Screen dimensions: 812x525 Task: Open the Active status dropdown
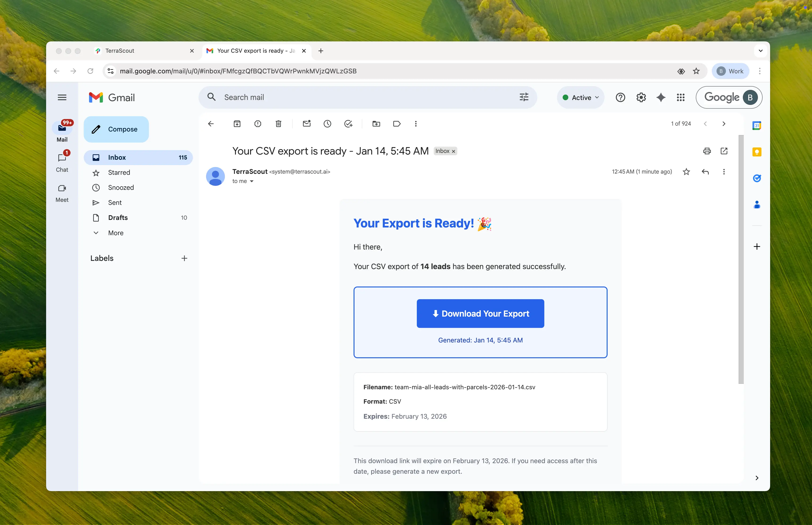click(x=581, y=98)
